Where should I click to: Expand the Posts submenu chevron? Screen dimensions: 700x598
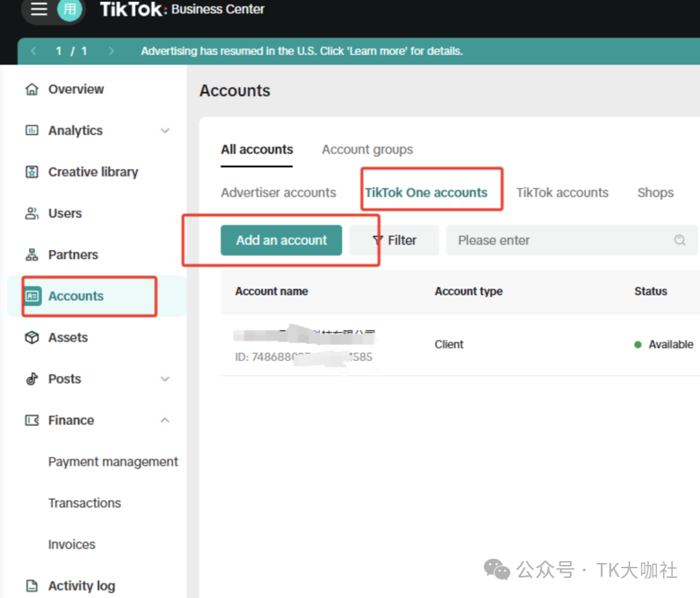click(x=165, y=379)
